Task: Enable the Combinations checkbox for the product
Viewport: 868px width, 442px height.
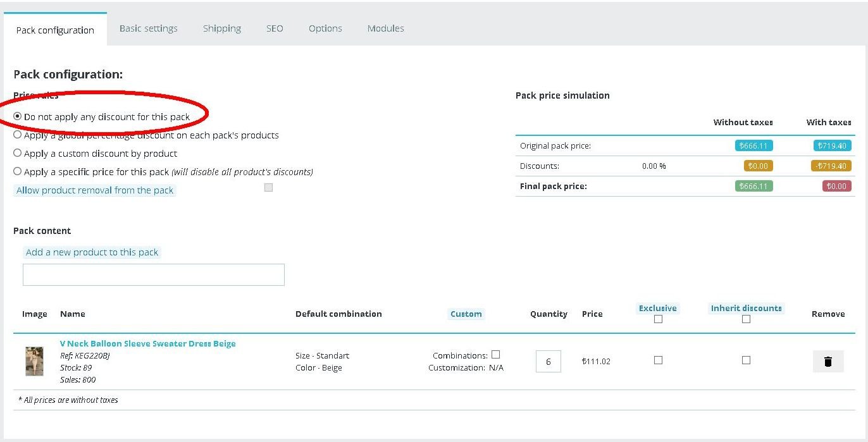Action: (495, 355)
